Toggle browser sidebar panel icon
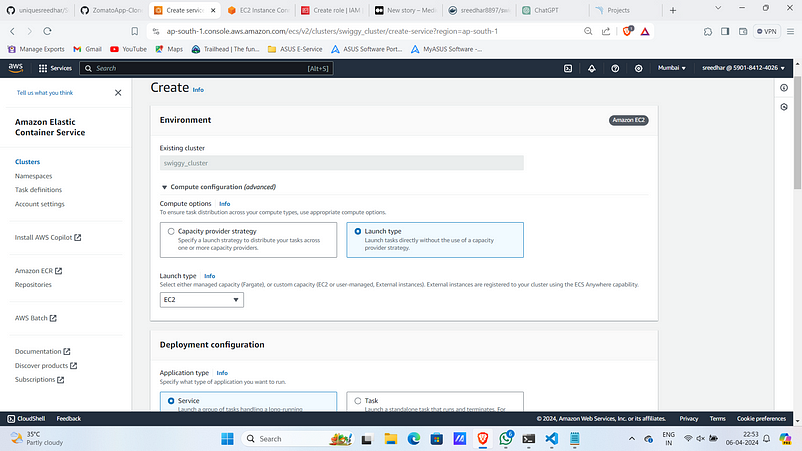This screenshot has height=451, width=802. [x=725, y=31]
